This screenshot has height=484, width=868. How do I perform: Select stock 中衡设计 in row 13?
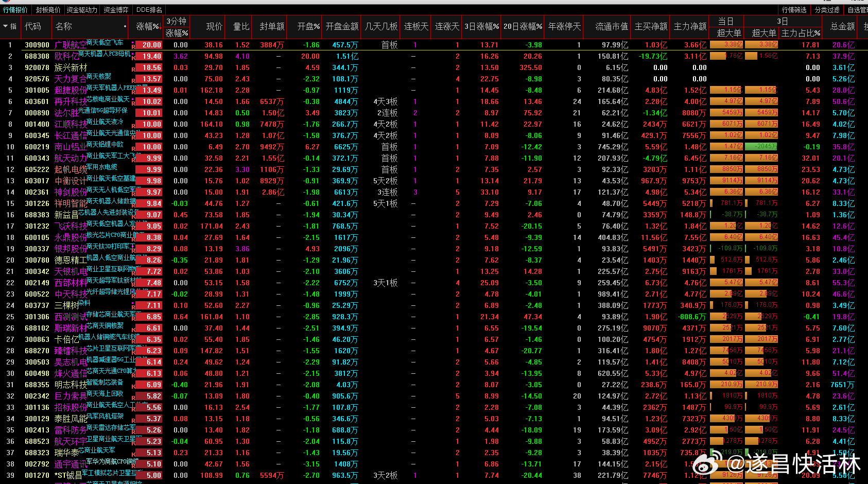71,181
